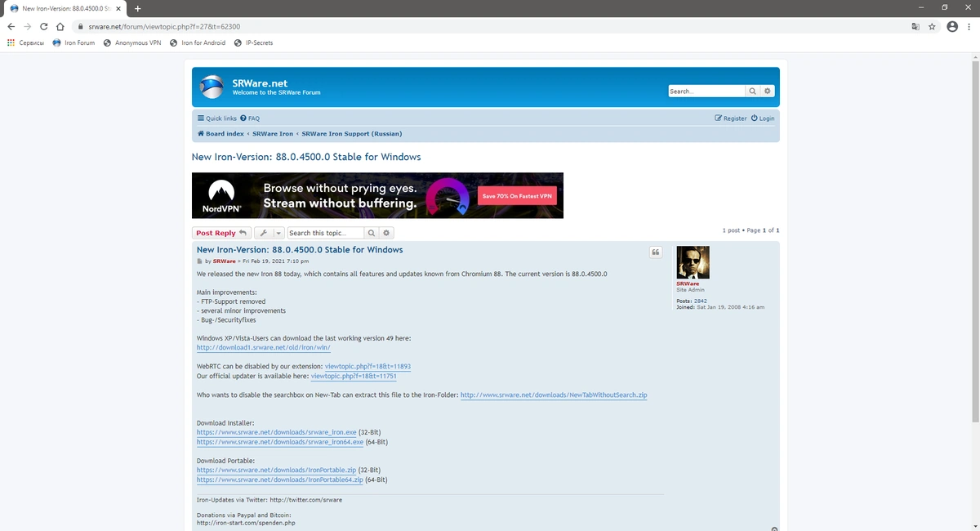This screenshot has height=531, width=980.
Task: Open a new tab with the plus button
Action: [x=137, y=7]
